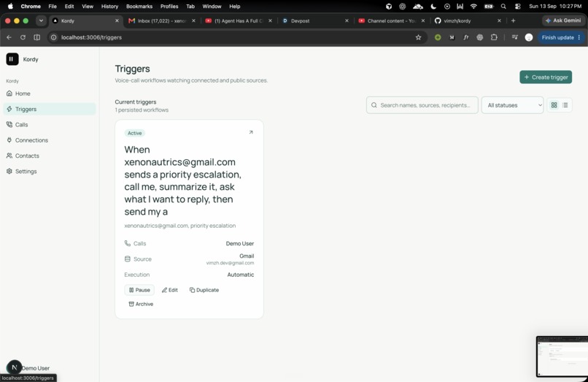Click 'Automatic' execution value
The width and height of the screenshot is (588, 382).
tap(240, 275)
